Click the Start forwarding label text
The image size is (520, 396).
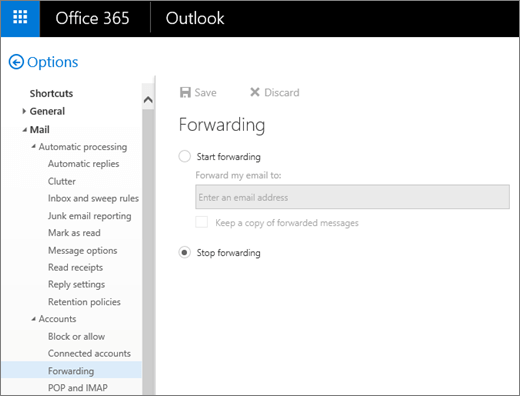click(x=229, y=157)
